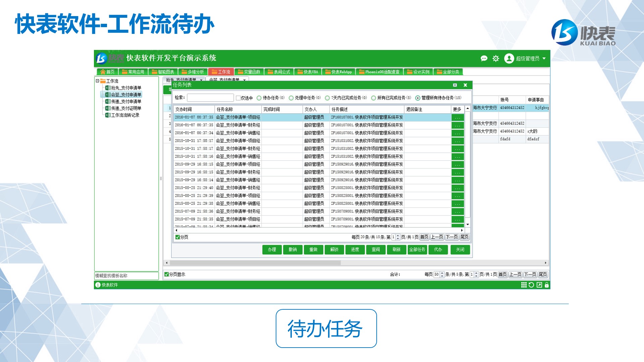The width and height of the screenshot is (644, 362).
Task: Open the 设计实例 tab
Action: (x=418, y=72)
